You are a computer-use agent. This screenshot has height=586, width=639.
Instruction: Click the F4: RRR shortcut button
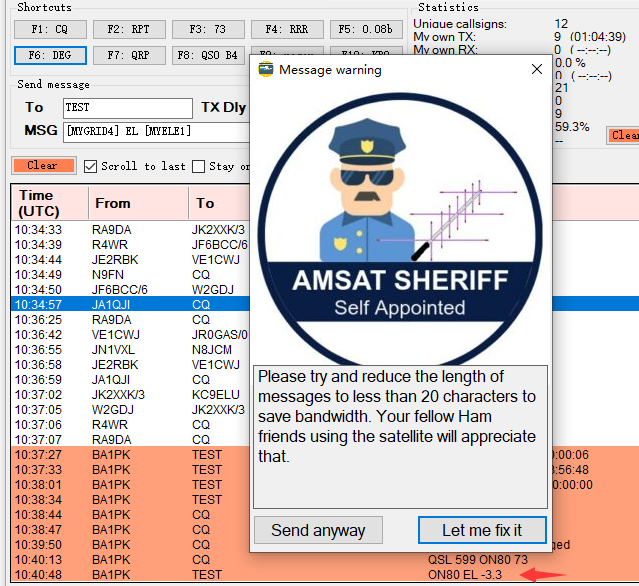coord(287,29)
